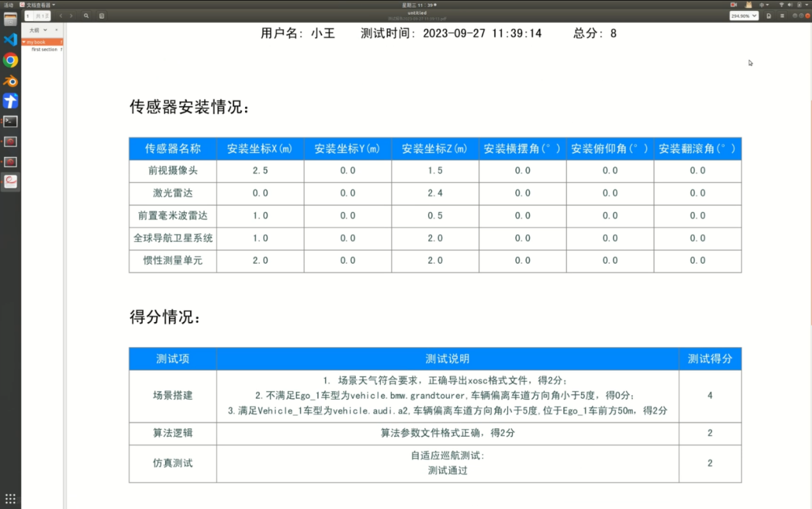Image resolution: width=812 pixels, height=509 pixels.
Task: Open the 活动 Activities menu
Action: [x=8, y=4]
